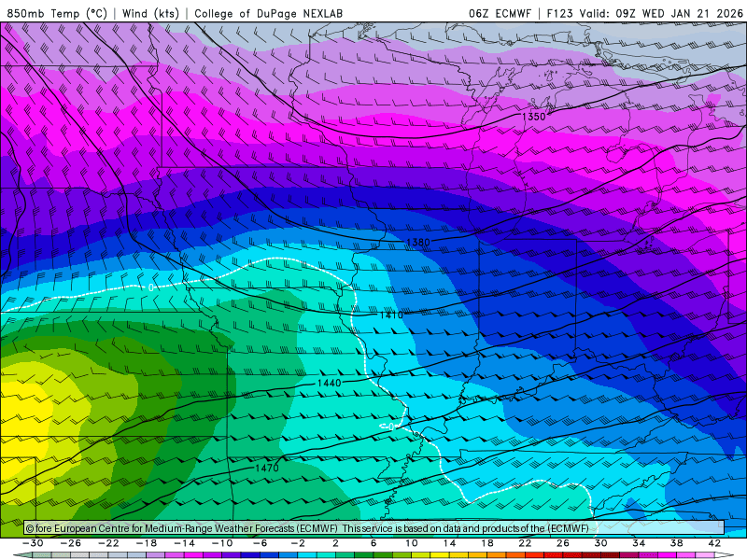Image resolution: width=747 pixels, height=560 pixels.
Task: Click the 1350 height contour label
Action: click(533, 117)
